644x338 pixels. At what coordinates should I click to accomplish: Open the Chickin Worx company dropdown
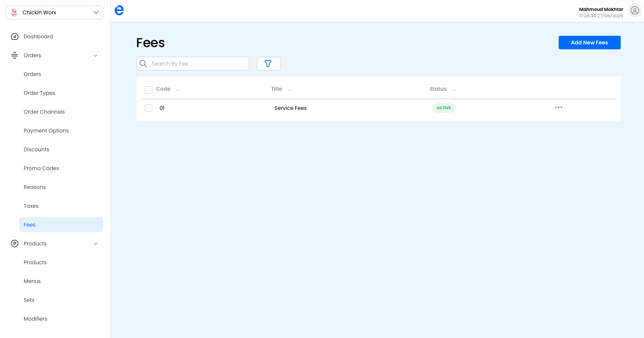pos(54,12)
